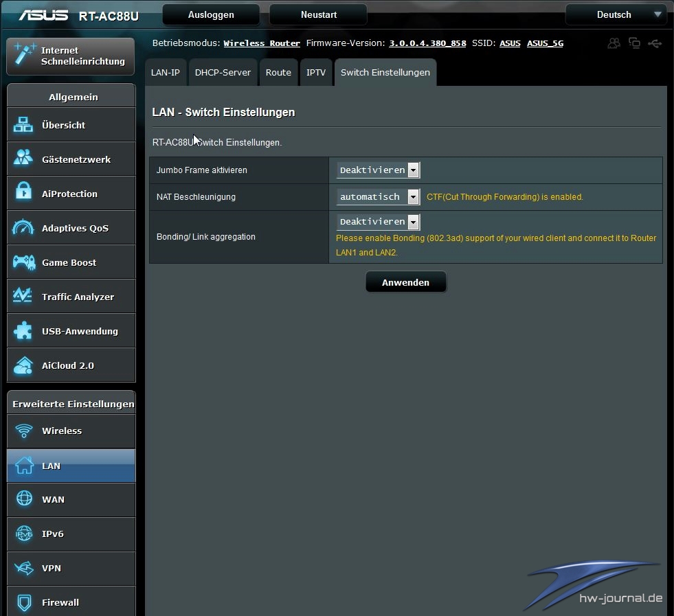Click the Wireless signal icon
674x616 pixels.
tap(24, 431)
